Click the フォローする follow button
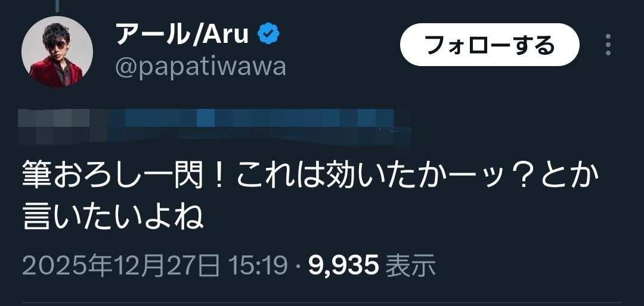 click(490, 45)
